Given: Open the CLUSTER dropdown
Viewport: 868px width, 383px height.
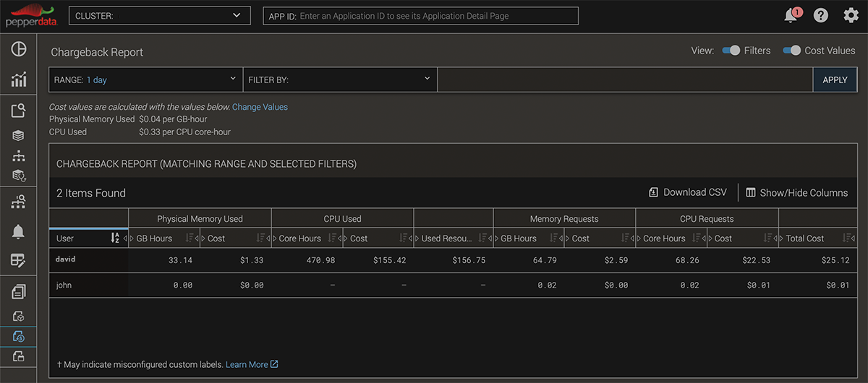Looking at the screenshot, I should pos(159,15).
